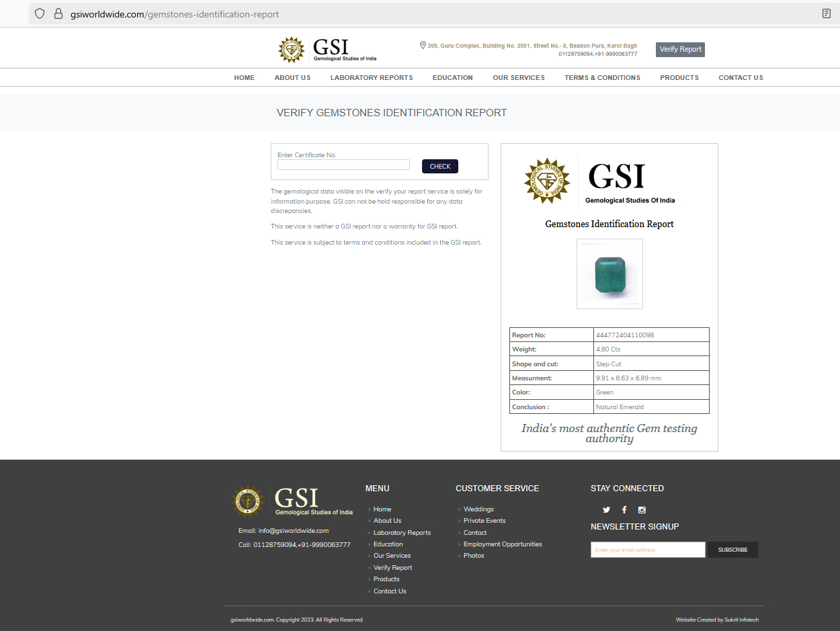Click the GSI emblem in report card
Screen dimensions: 840x631
547,181
